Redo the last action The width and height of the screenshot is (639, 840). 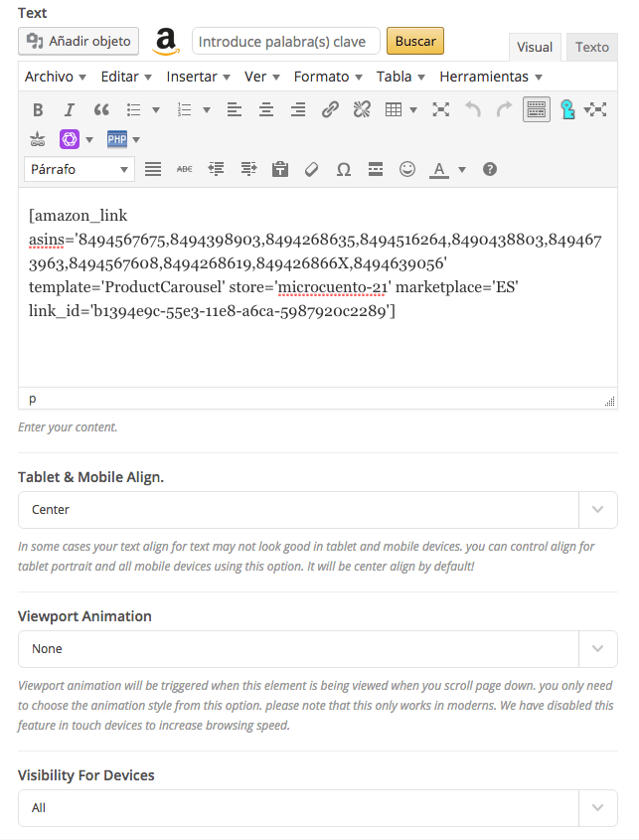pyautogui.click(x=504, y=109)
